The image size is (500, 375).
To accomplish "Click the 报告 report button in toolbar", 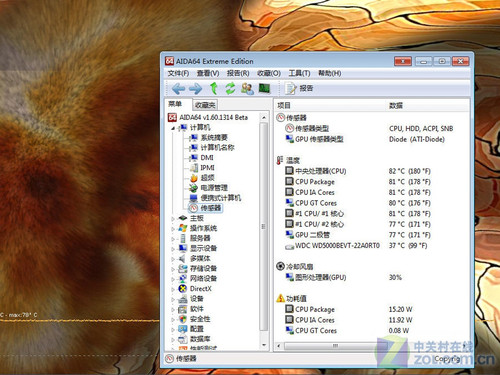I will pyautogui.click(x=299, y=88).
